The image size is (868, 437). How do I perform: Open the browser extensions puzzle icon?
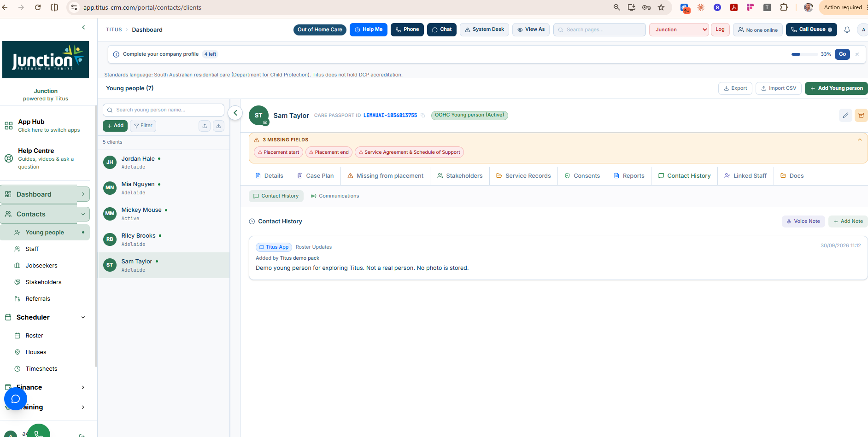point(784,7)
